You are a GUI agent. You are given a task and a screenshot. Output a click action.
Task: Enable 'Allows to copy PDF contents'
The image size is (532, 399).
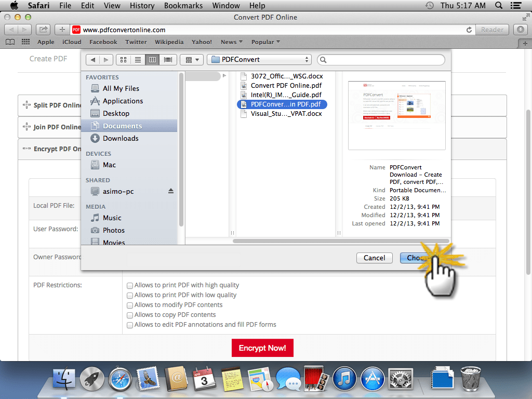coord(130,315)
